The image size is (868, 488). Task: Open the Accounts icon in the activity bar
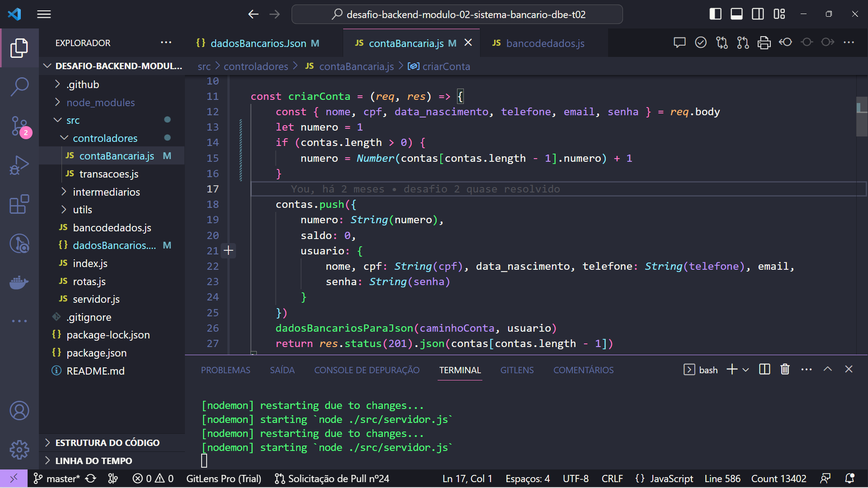19,411
